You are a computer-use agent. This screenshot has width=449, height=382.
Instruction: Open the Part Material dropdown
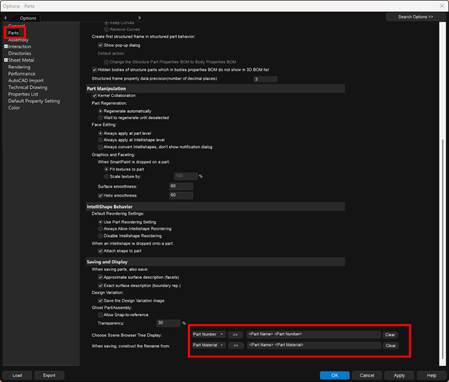point(208,345)
